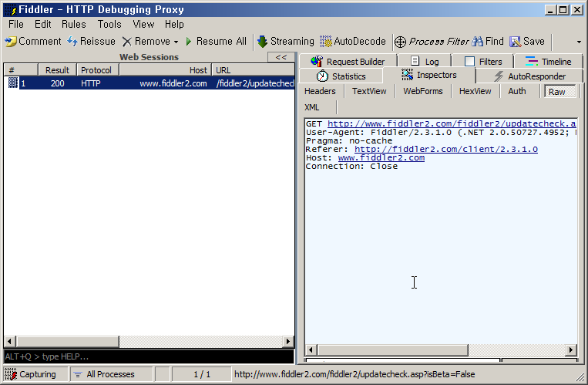Expand the toolbar overflow arrow

point(579,42)
